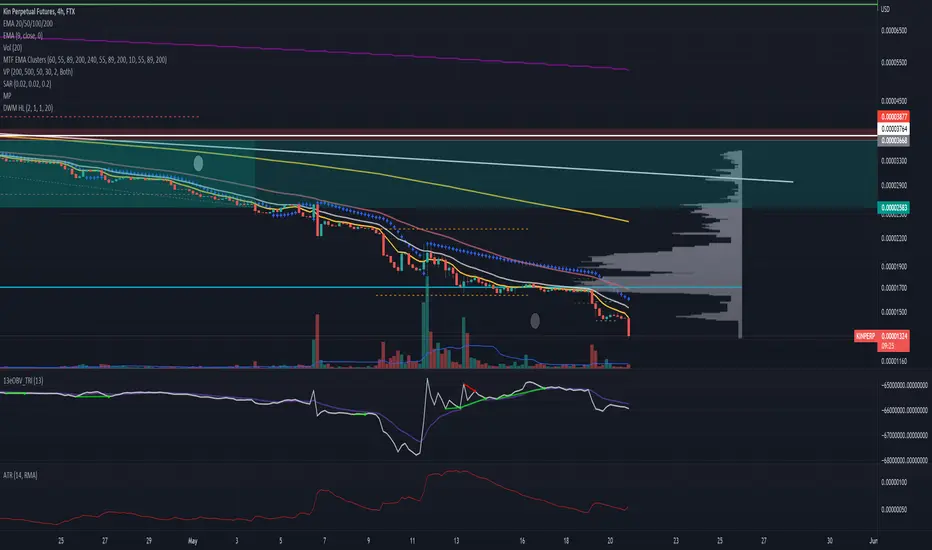This screenshot has width=932, height=550.
Task: Select the ATR (14, RMA) pane legend
Action: [20, 475]
